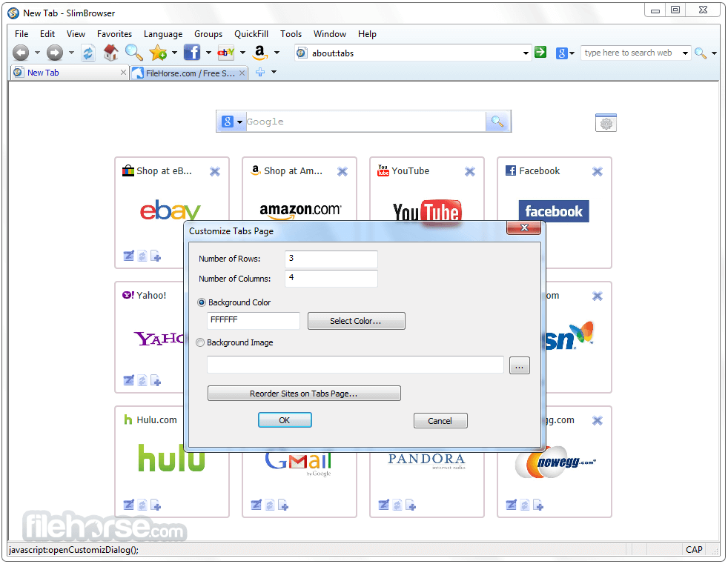The width and height of the screenshot is (728, 564).
Task: Click Reorder Sites on Tabs Page button
Action: coord(304,394)
